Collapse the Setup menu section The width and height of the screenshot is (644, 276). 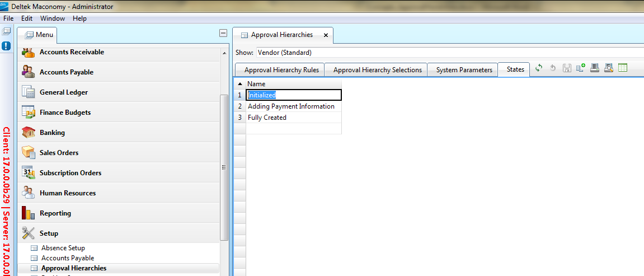tap(49, 233)
